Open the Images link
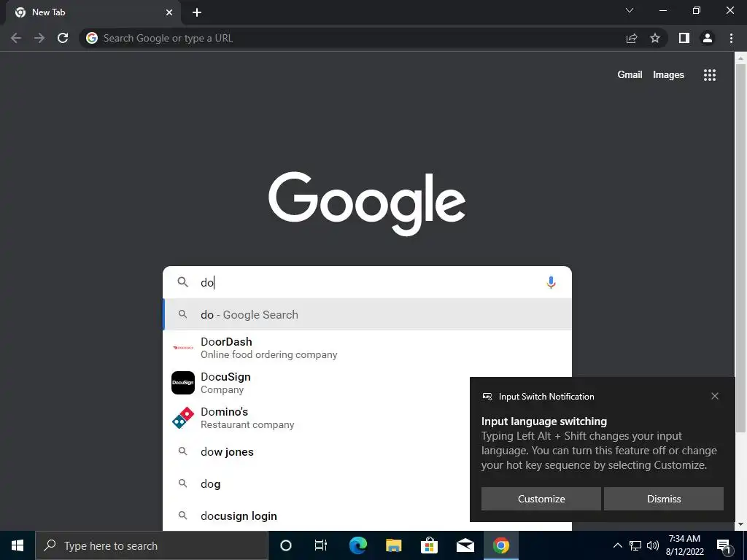 (668, 75)
